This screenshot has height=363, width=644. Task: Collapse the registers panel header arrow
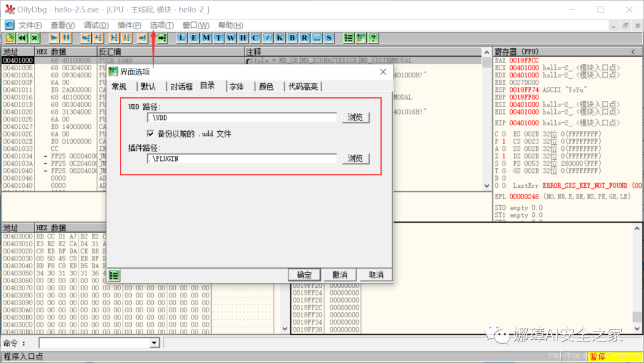tap(633, 52)
